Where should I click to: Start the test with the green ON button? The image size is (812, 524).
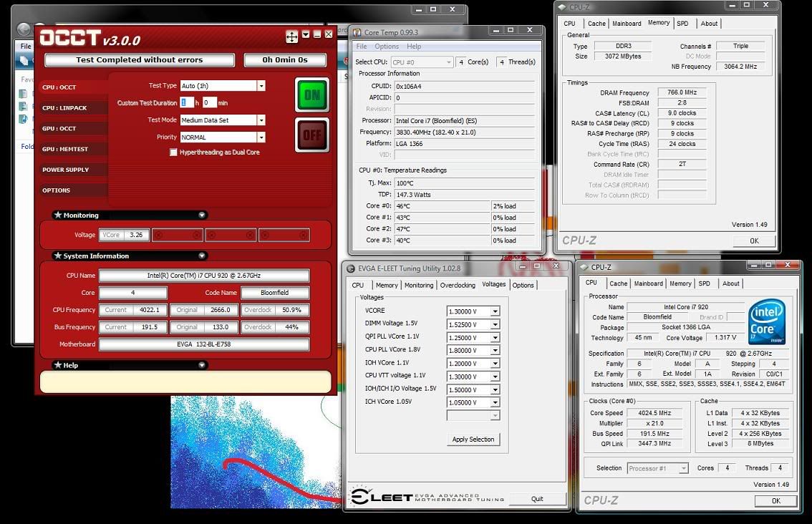pyautogui.click(x=311, y=94)
